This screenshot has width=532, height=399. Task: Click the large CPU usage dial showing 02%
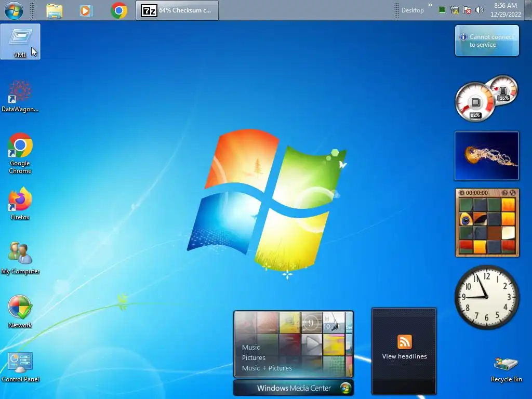[x=475, y=102]
